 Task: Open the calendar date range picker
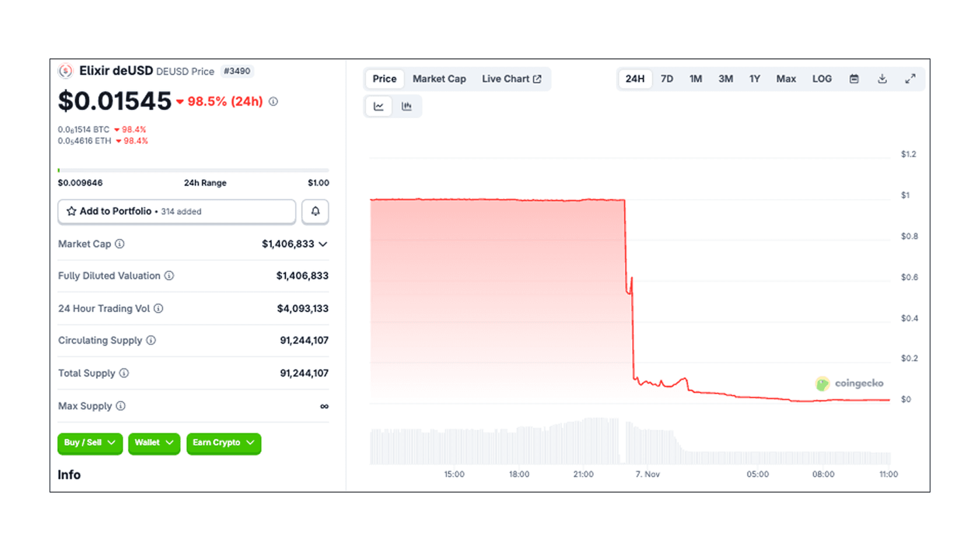853,78
